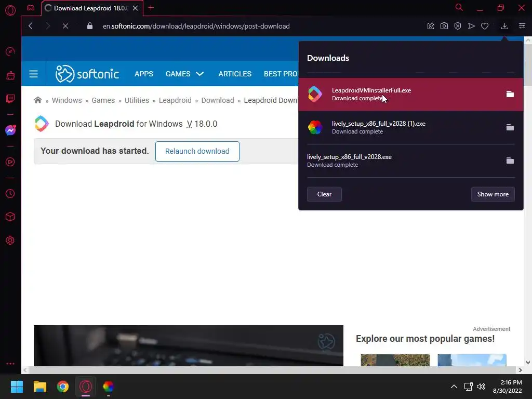The height and width of the screenshot is (399, 532).
Task: Click the Relaunch download button
Action: [x=197, y=151]
